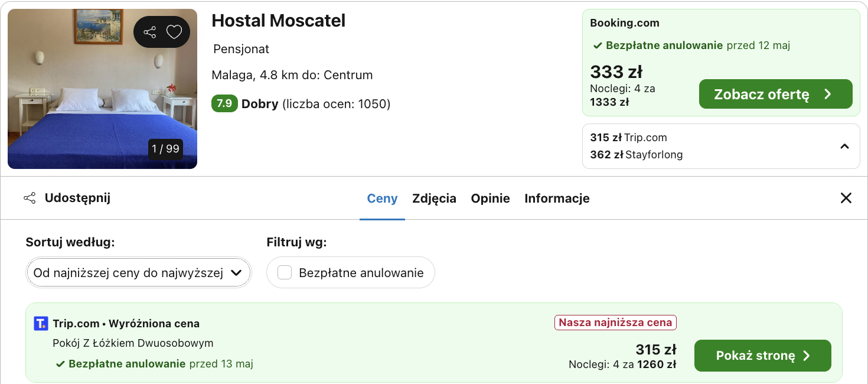Select the Informacje tab
The width and height of the screenshot is (868, 384).
pos(557,198)
